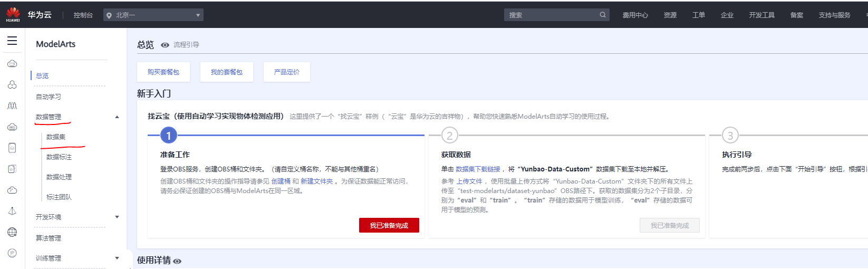Image resolution: width=868 pixels, height=269 pixels.
Task: Click 开发环境 in the sidebar
Action: tap(49, 217)
